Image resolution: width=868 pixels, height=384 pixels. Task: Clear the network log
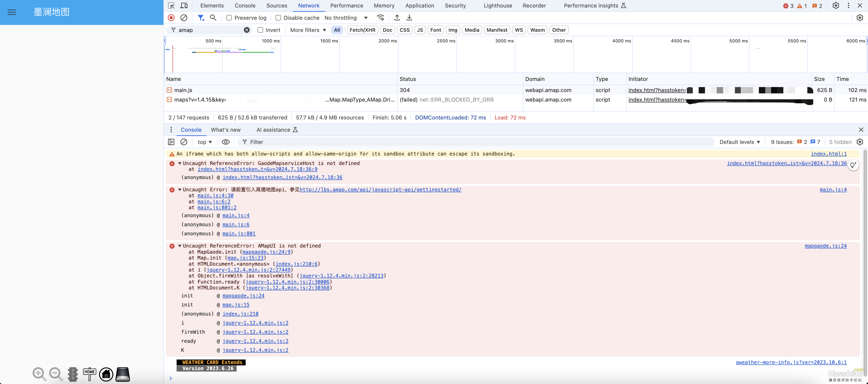click(184, 17)
